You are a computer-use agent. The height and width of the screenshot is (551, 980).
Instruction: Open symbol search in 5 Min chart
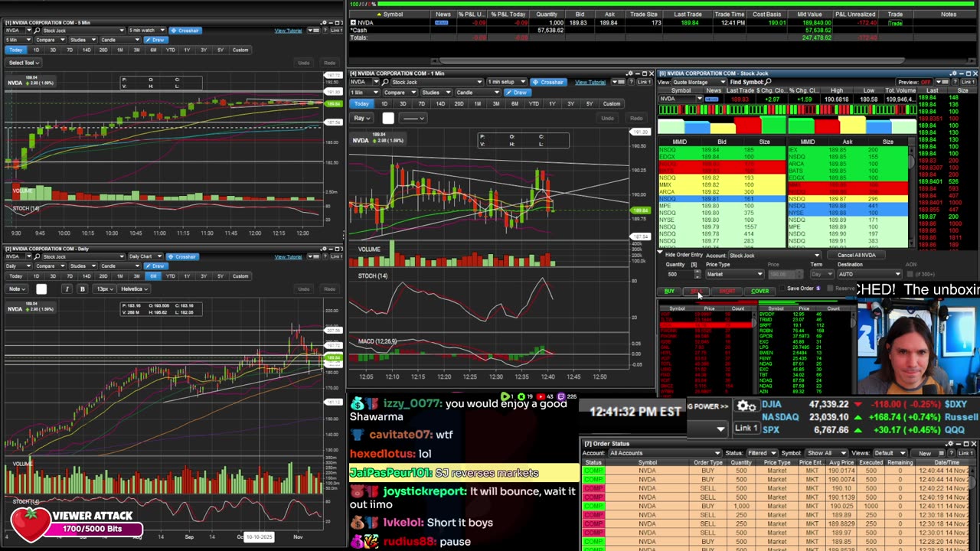37,31
